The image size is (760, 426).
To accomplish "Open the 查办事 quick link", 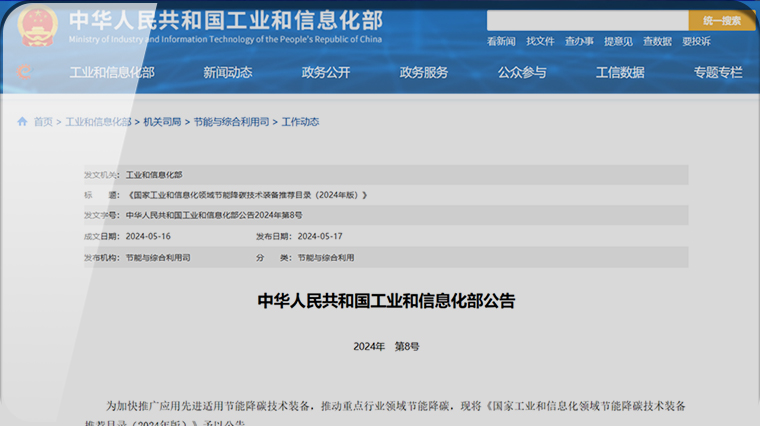I will [579, 42].
